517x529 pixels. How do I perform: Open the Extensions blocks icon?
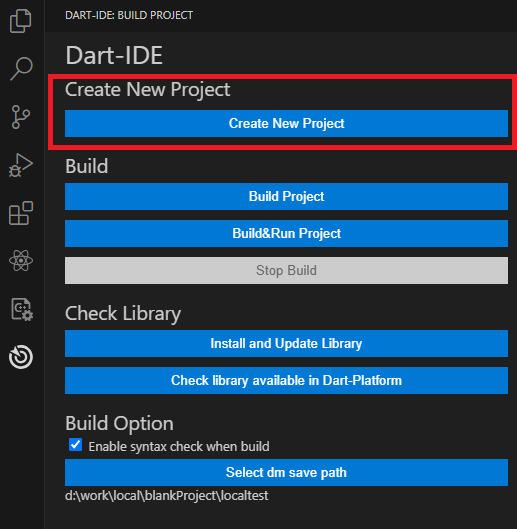pos(21,213)
